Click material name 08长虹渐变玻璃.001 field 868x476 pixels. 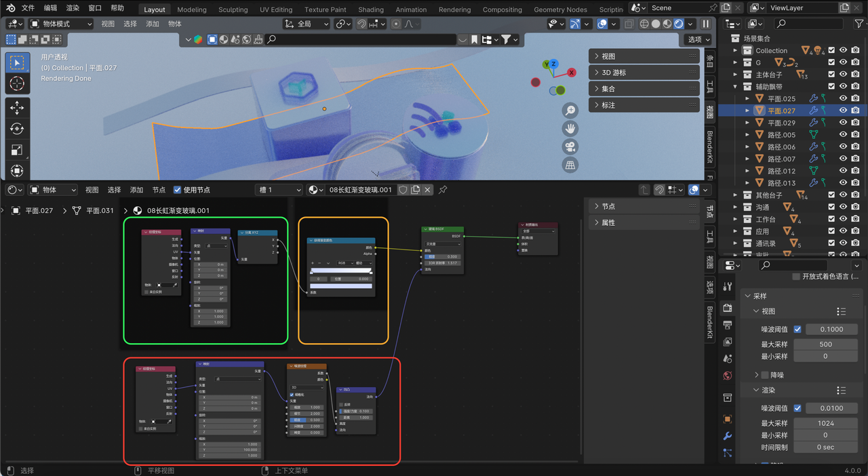(361, 190)
